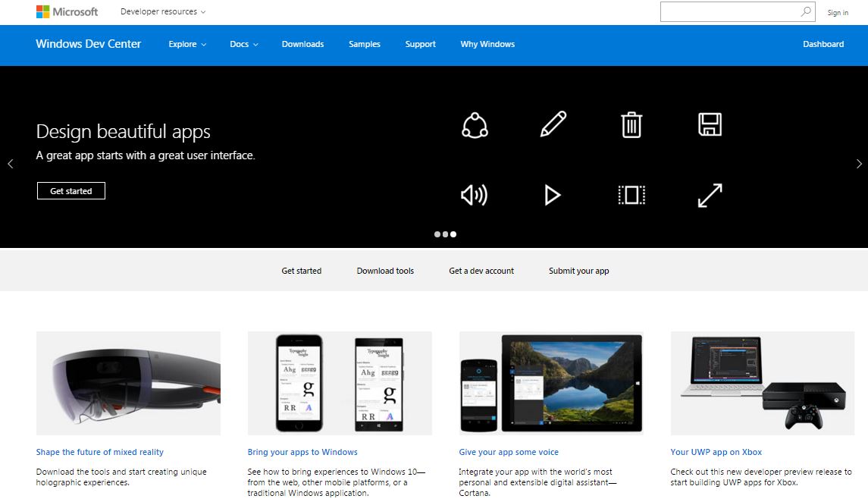The image size is (868, 502).
Task: Click the floppy disk save icon
Action: click(710, 124)
